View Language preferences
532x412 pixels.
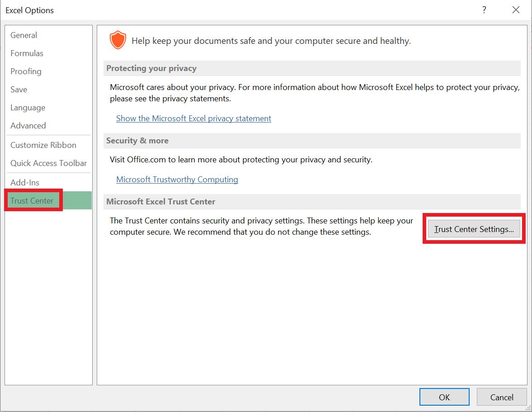[28, 108]
